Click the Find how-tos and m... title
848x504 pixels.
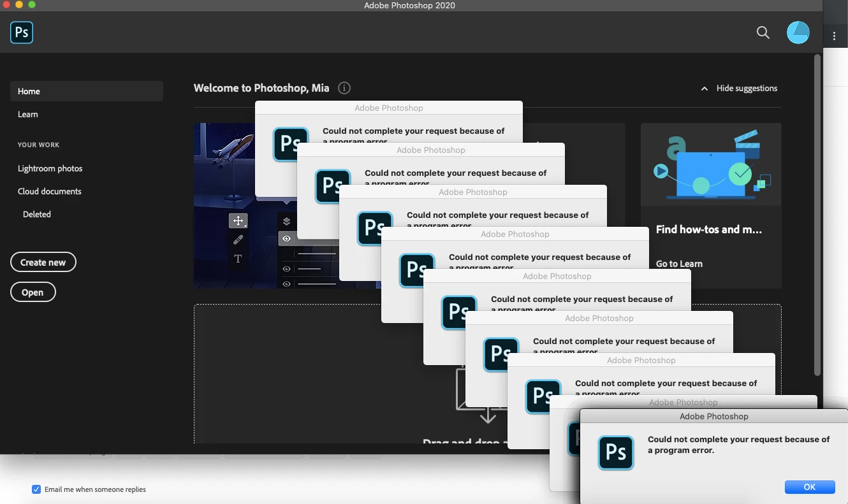pos(709,229)
